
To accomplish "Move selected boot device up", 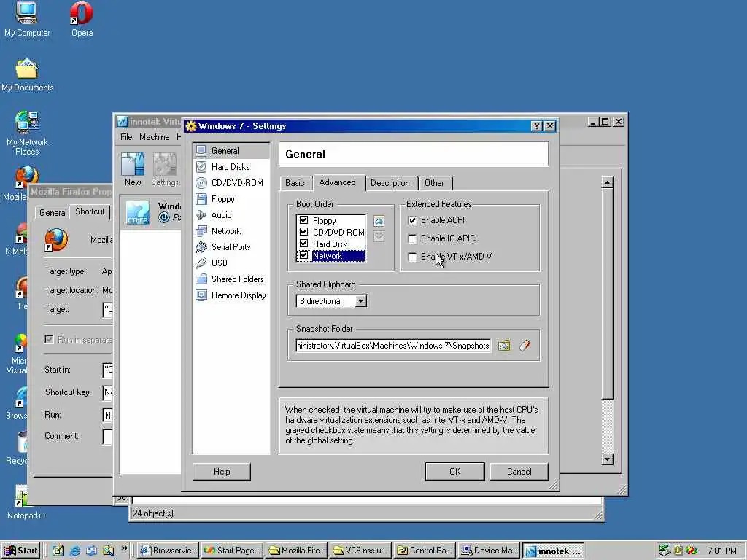I will [x=379, y=221].
